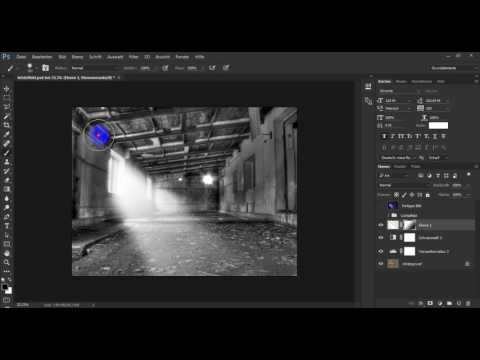Lock transparent pixels of the layer
This screenshot has height=360, width=480.
[396, 195]
